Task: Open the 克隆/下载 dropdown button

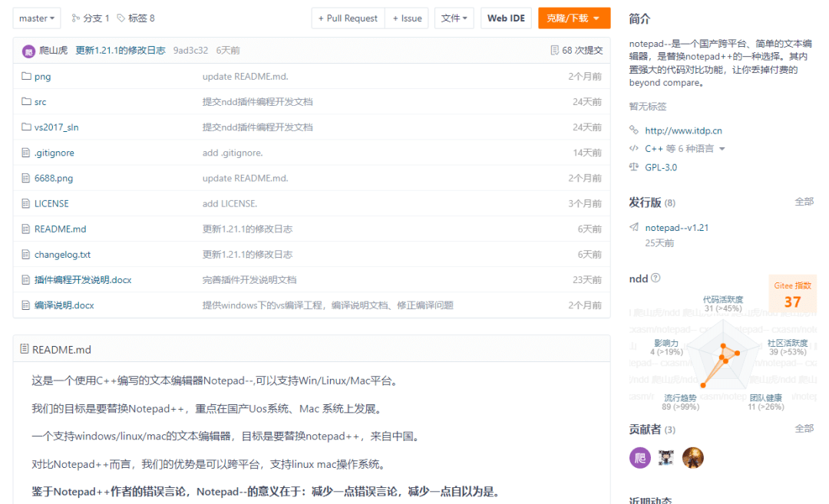Action: coord(574,18)
